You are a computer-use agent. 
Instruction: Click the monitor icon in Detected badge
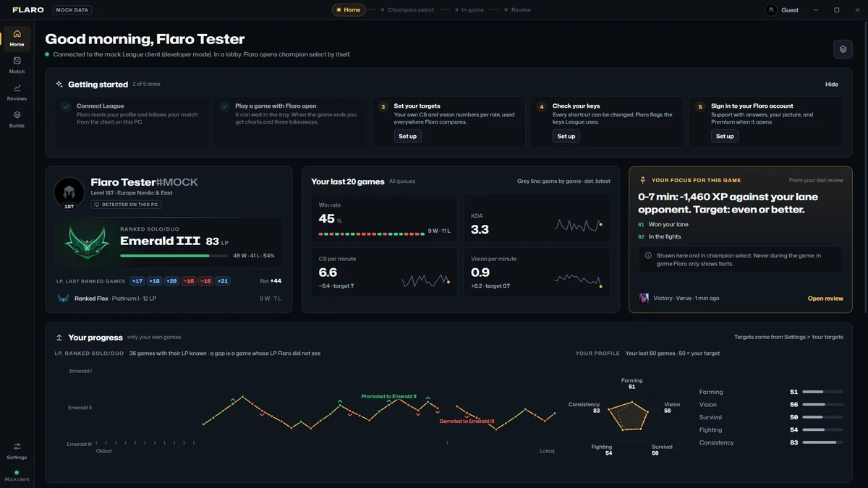pyautogui.click(x=97, y=205)
